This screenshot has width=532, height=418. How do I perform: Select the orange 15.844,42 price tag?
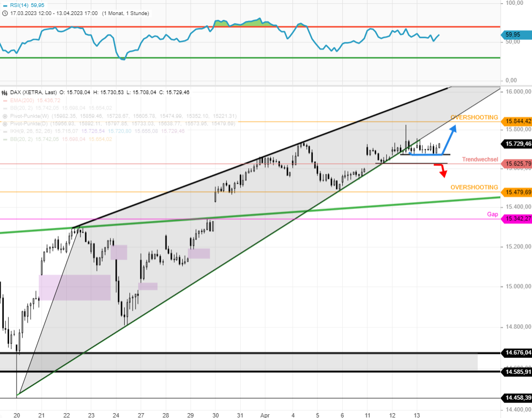point(516,121)
